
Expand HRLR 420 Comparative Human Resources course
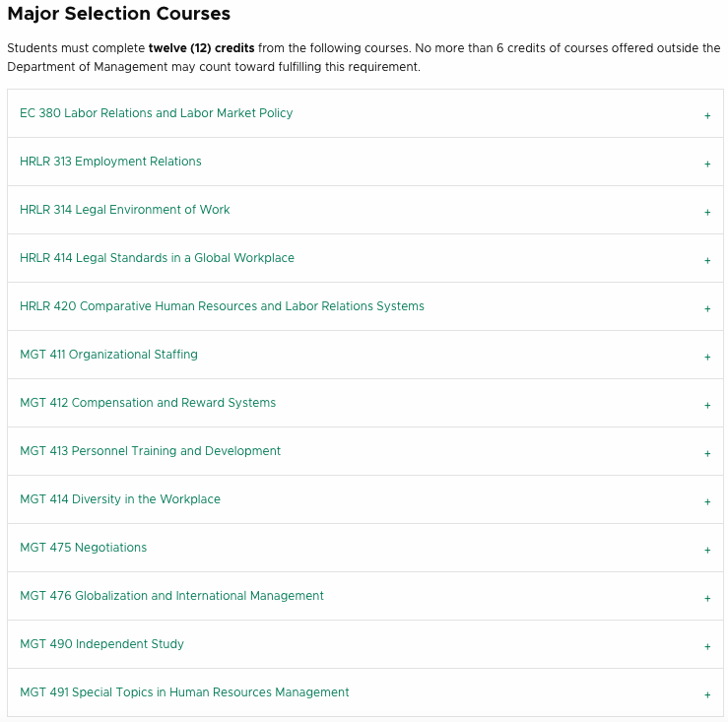pyautogui.click(x=222, y=306)
